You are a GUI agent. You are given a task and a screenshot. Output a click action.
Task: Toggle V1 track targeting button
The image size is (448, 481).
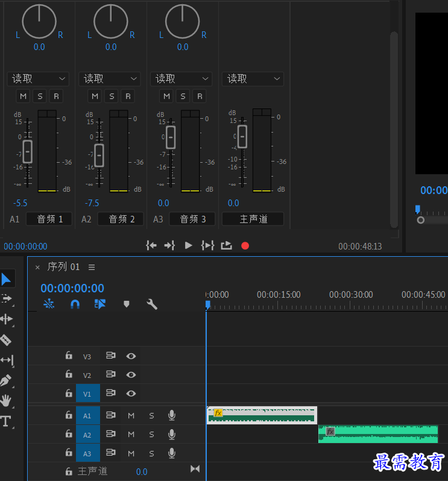pos(88,393)
